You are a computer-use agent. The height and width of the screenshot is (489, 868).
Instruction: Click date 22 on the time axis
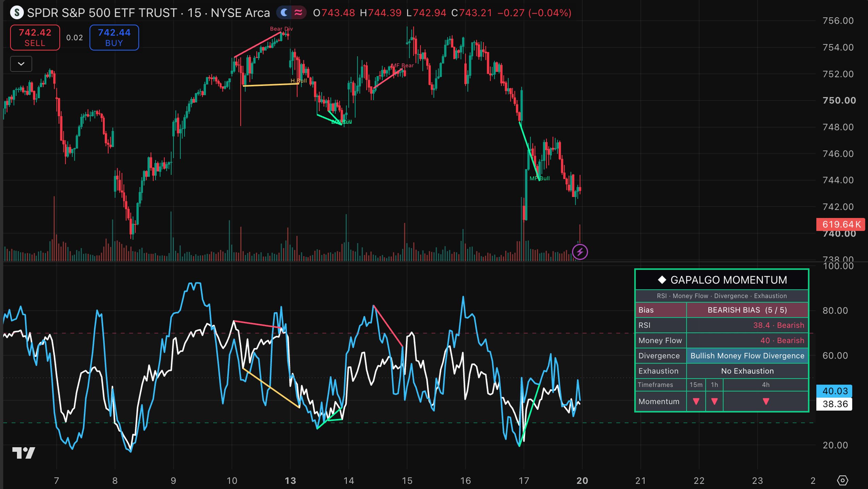(699, 481)
